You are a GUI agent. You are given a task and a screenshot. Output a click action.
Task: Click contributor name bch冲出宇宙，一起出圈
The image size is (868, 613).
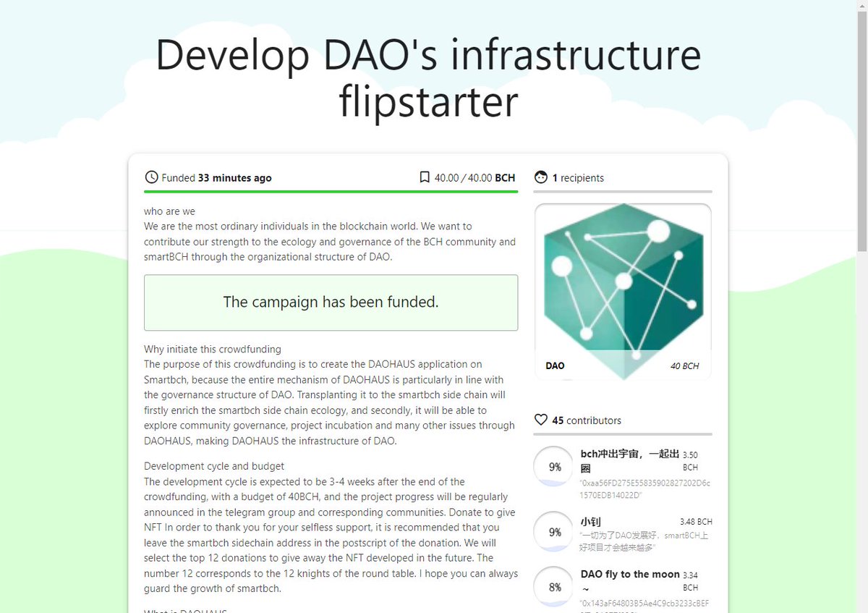[x=629, y=461]
